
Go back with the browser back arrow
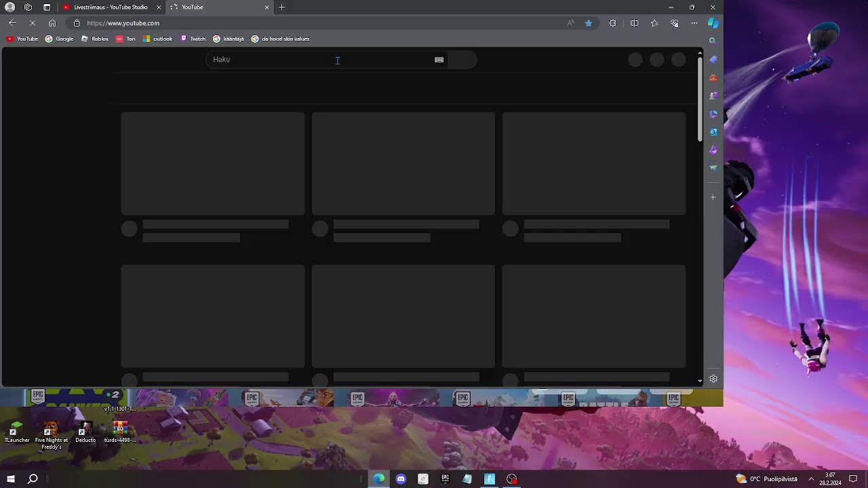[x=12, y=23]
